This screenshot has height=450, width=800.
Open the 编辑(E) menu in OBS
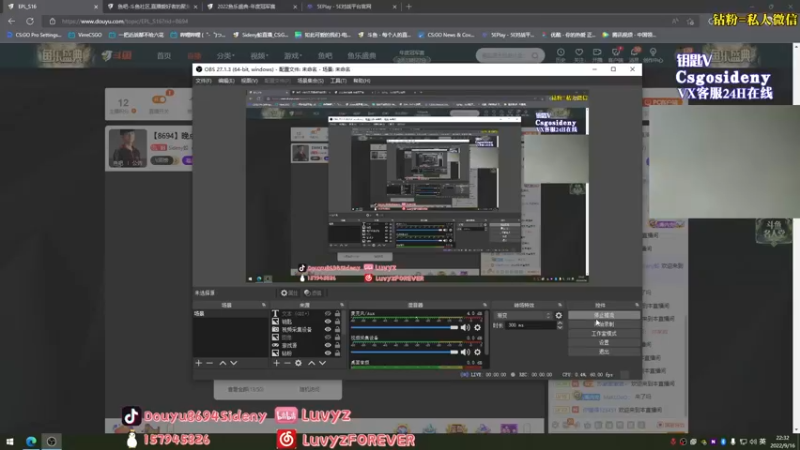click(226, 81)
